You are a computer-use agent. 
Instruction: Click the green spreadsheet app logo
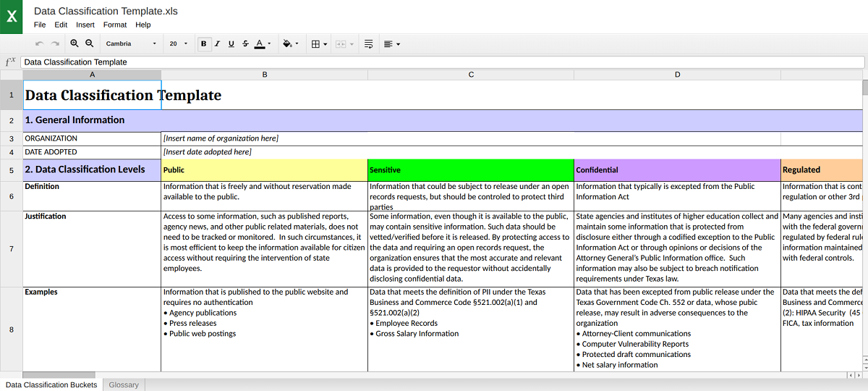coord(12,17)
